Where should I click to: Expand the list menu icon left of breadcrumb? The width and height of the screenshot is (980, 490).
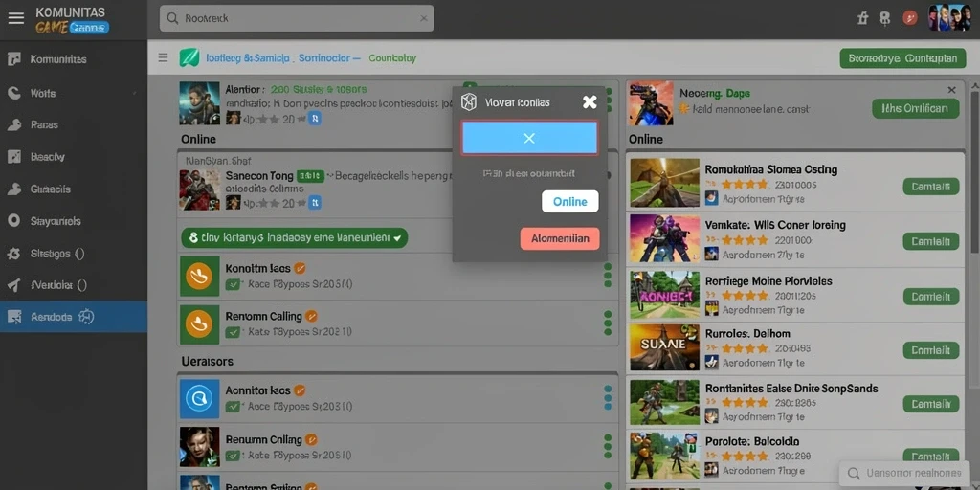163,58
